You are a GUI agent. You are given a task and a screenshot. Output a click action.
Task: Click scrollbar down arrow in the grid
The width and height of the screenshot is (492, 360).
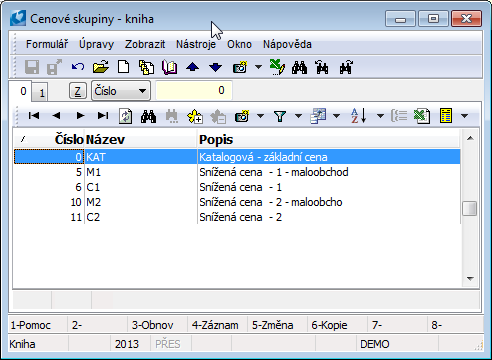pyautogui.click(x=470, y=279)
